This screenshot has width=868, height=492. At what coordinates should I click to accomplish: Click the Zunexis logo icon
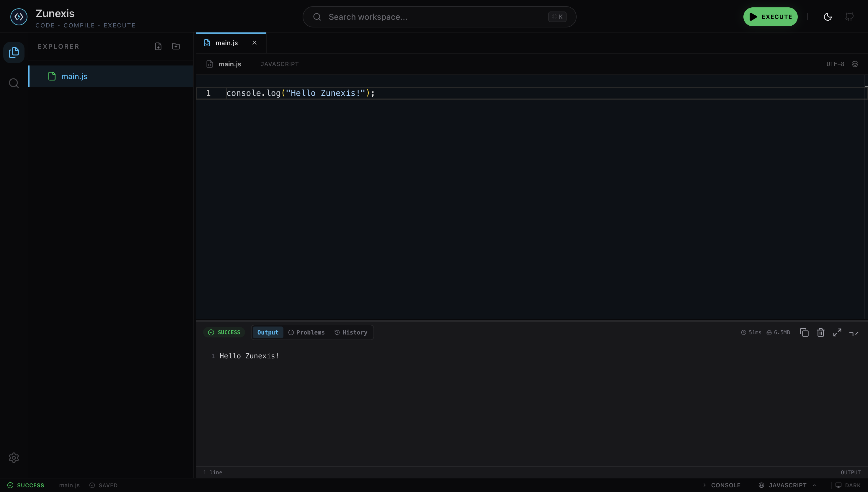19,17
